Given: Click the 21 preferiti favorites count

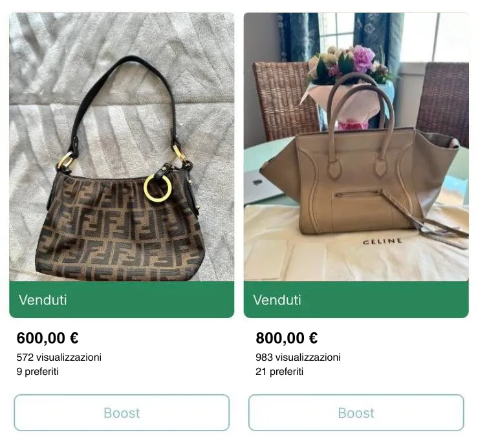Looking at the screenshot, I should [279, 372].
